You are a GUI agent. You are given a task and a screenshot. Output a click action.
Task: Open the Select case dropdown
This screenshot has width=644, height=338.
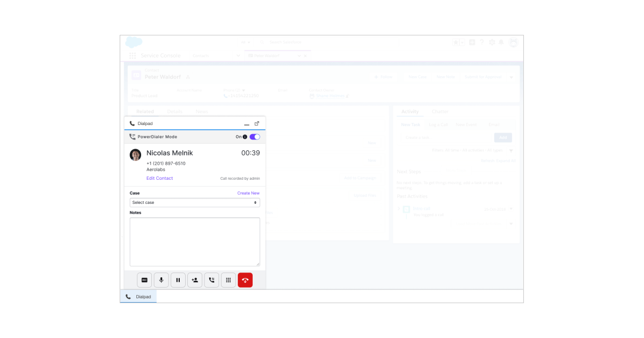click(x=195, y=203)
